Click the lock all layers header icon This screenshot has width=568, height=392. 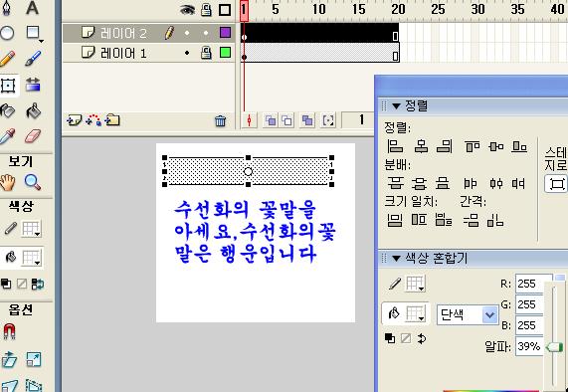click(207, 10)
